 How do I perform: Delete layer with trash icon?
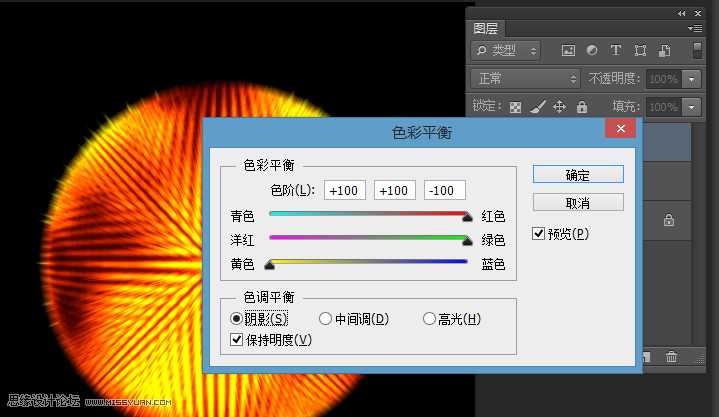[671, 356]
